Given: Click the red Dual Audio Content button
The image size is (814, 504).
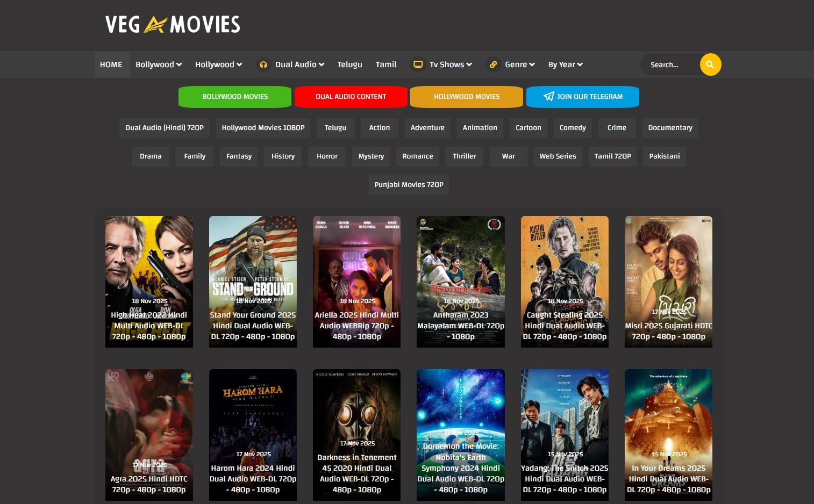Looking at the screenshot, I should point(351,97).
